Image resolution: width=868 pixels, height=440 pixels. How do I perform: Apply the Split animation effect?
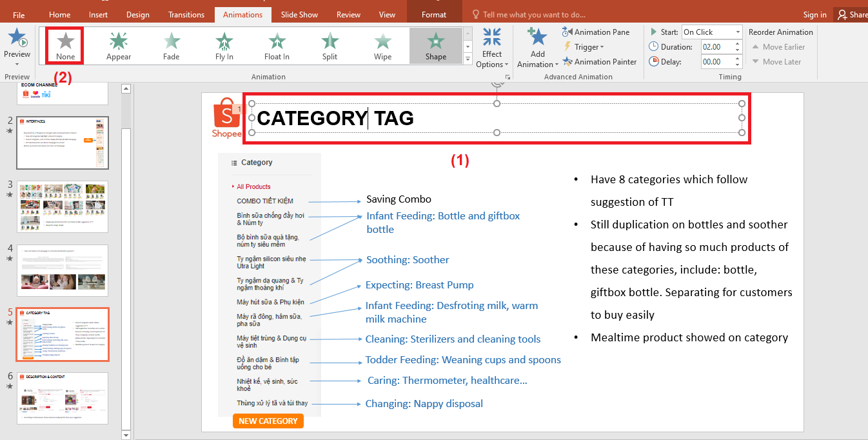point(329,45)
